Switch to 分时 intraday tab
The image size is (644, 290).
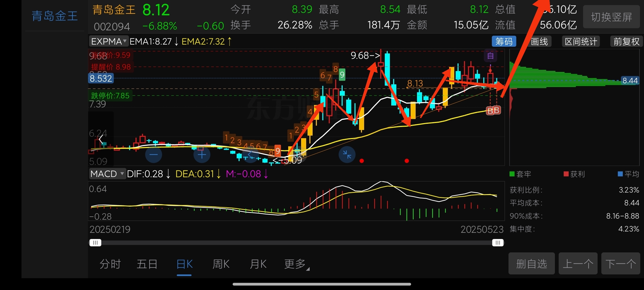point(110,264)
